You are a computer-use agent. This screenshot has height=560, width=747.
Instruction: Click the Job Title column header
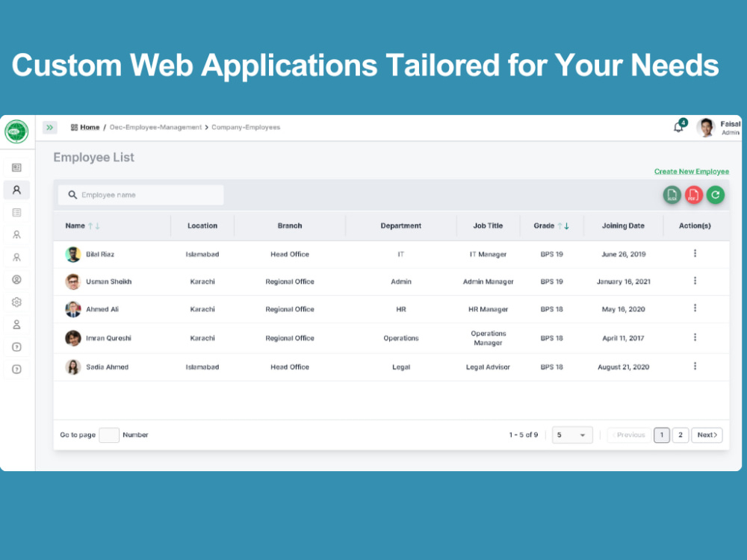pos(488,225)
